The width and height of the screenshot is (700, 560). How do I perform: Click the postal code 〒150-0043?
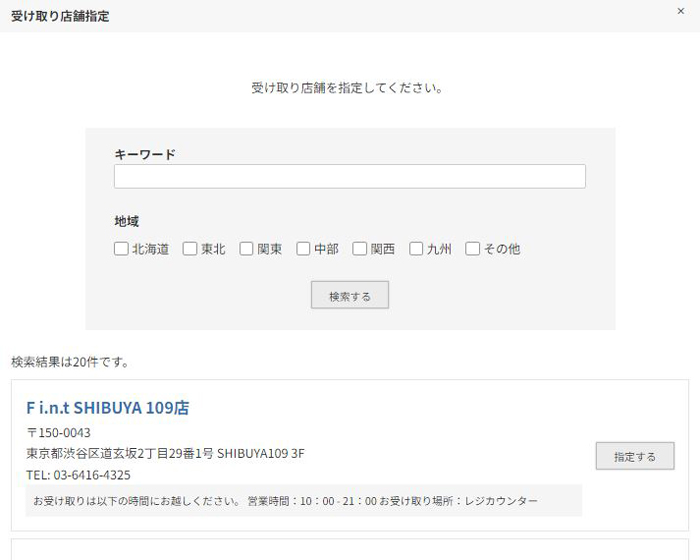[58, 433]
